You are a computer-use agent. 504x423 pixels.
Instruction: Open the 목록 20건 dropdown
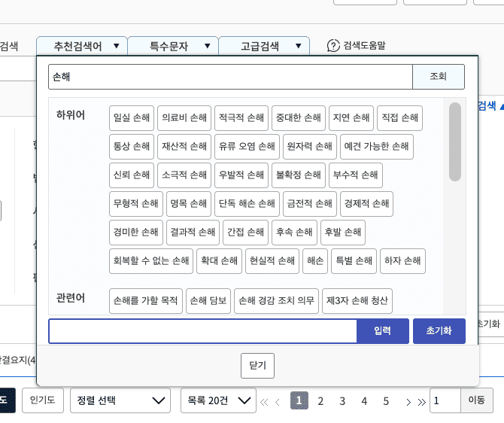click(x=218, y=400)
